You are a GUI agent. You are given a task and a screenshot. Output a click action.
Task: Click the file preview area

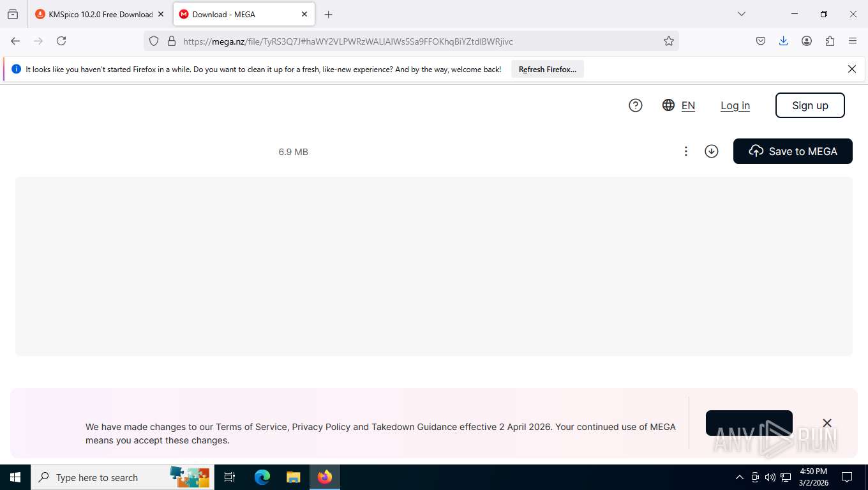(x=434, y=266)
